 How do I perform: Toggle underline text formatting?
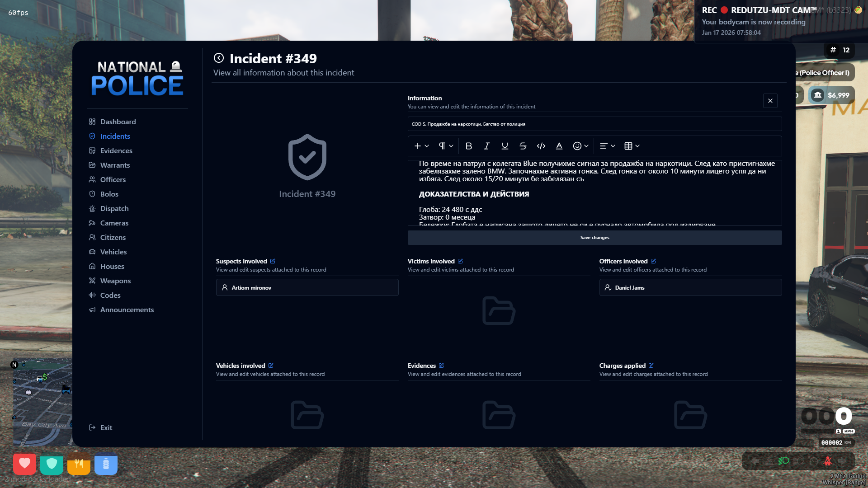(505, 146)
